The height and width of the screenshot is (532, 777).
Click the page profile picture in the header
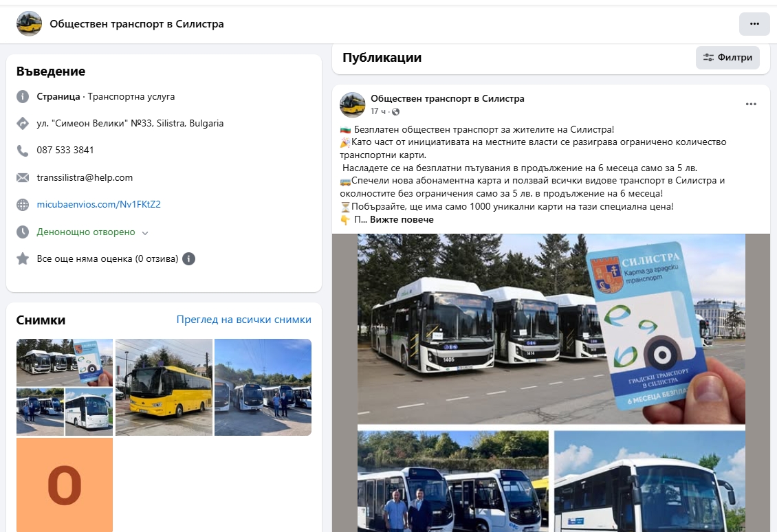[30, 24]
